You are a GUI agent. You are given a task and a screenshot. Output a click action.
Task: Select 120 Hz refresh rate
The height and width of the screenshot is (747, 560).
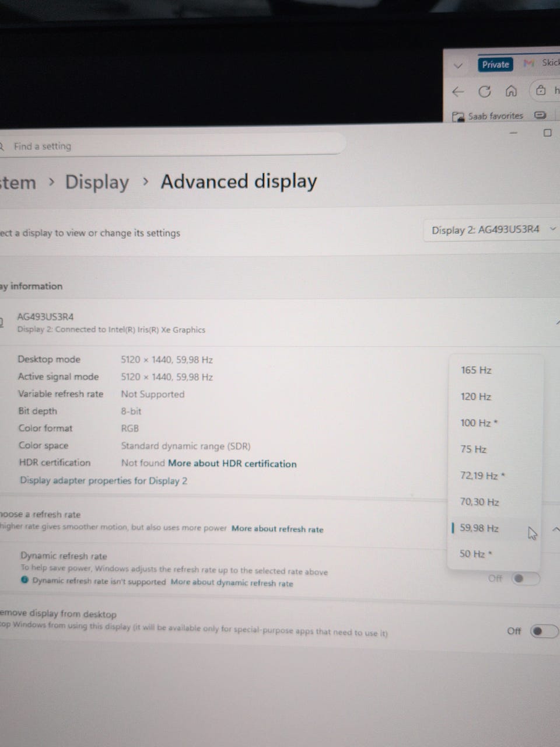coord(476,396)
